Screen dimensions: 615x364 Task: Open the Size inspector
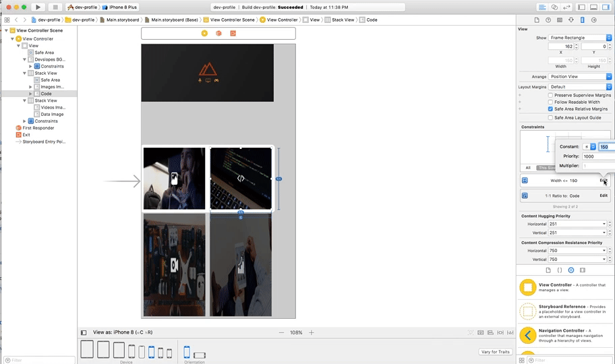(583, 20)
